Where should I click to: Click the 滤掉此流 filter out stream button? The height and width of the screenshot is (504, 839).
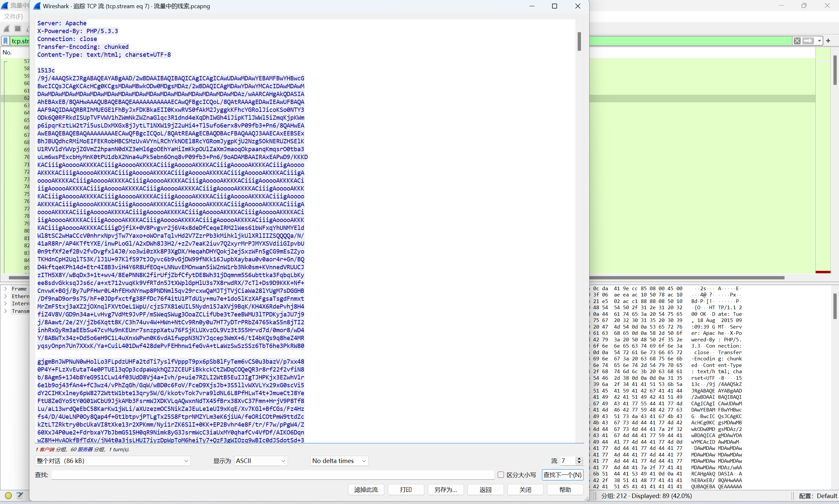[366, 490]
